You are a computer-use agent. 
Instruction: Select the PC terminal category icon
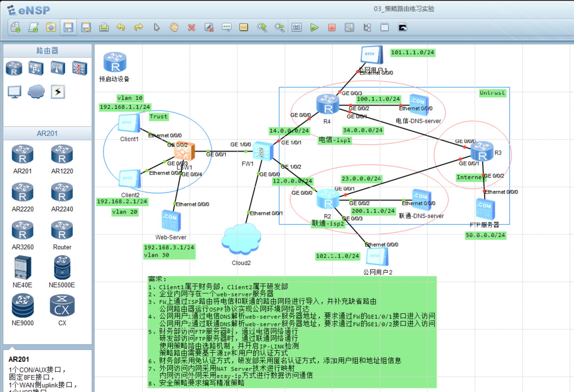point(14,92)
